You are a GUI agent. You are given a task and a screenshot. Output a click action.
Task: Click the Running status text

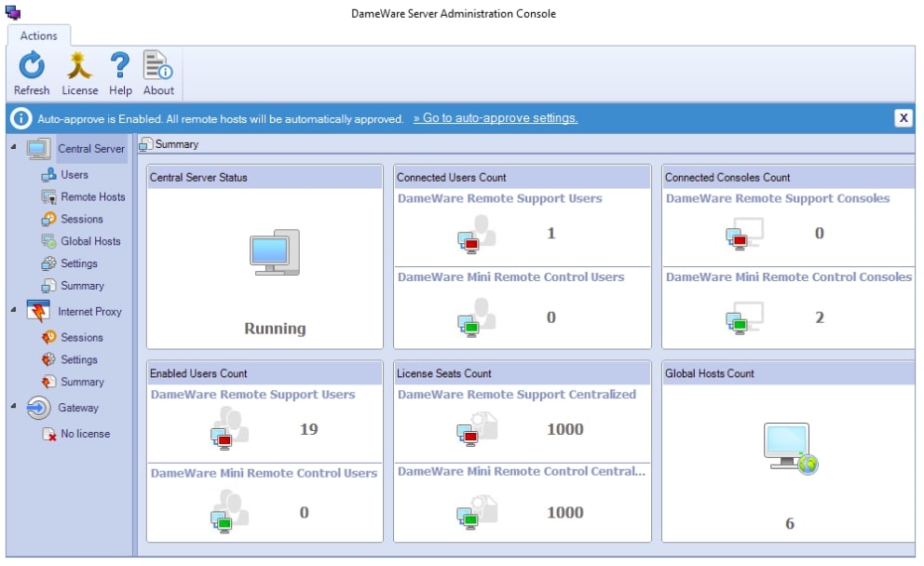pos(275,328)
